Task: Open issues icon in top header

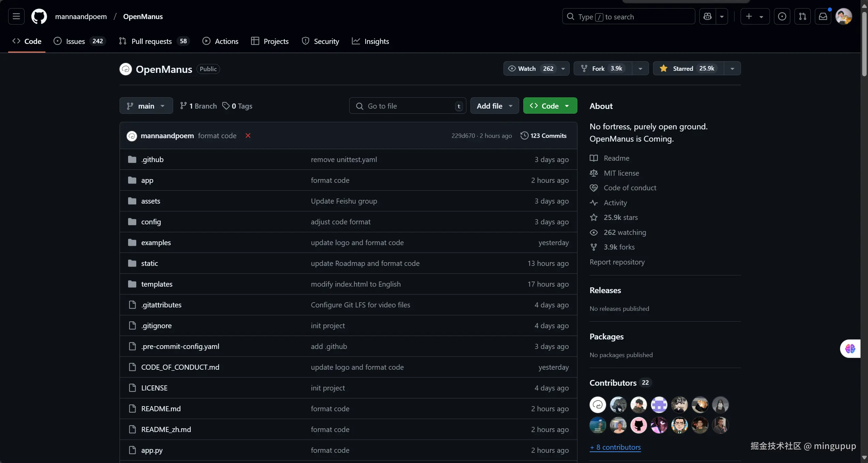Action: point(782,16)
